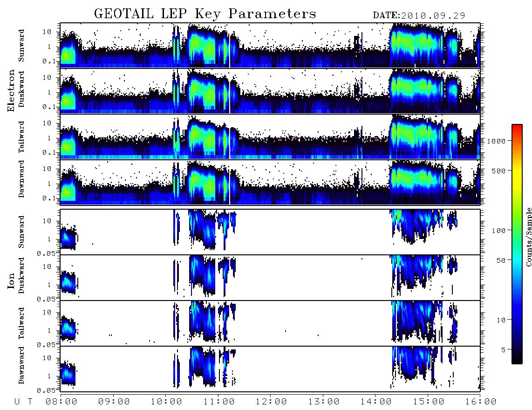The height and width of the screenshot is (410, 532).
Task: Open the Ion Duskward spectrogram panel
Action: click(270, 278)
